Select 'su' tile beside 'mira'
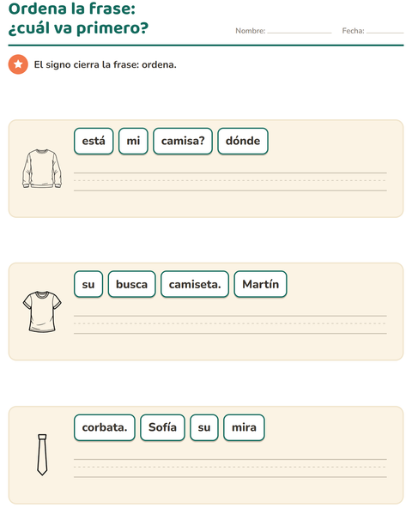This screenshot has width=412, height=532. [204, 427]
